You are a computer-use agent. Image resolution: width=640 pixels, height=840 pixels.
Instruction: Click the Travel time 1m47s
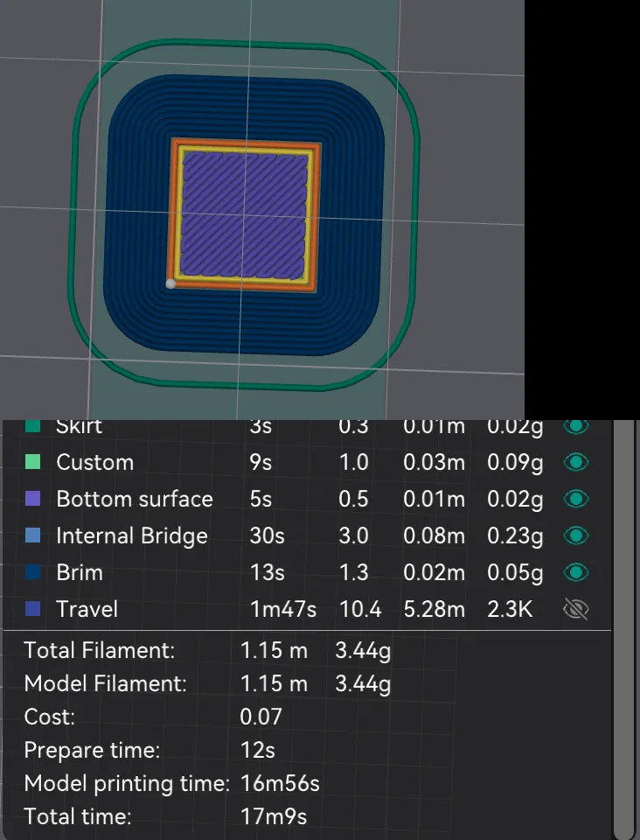point(283,609)
